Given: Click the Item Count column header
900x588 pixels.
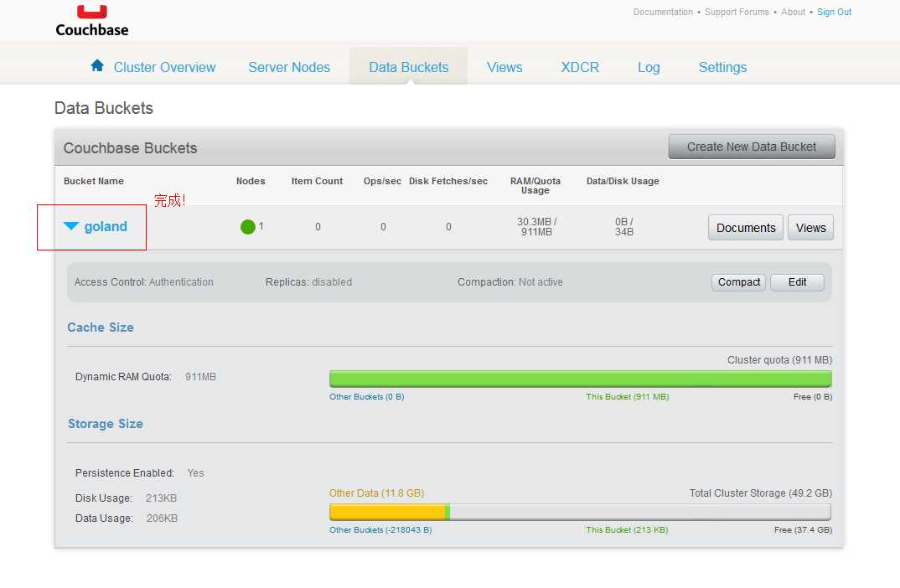Looking at the screenshot, I should (317, 181).
